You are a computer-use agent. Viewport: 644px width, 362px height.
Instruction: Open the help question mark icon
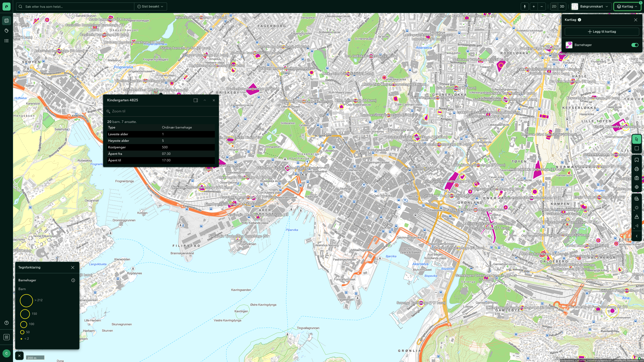(7, 323)
